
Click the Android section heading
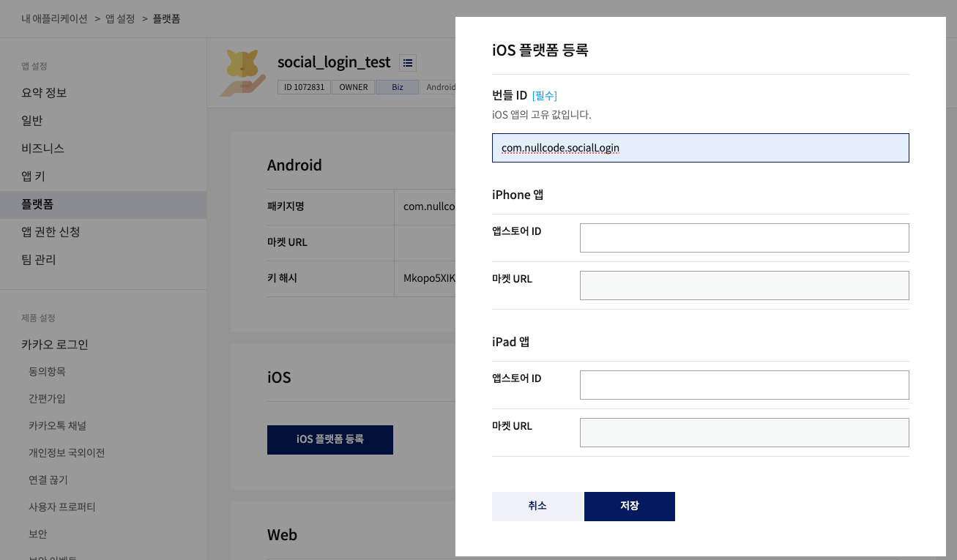[294, 165]
